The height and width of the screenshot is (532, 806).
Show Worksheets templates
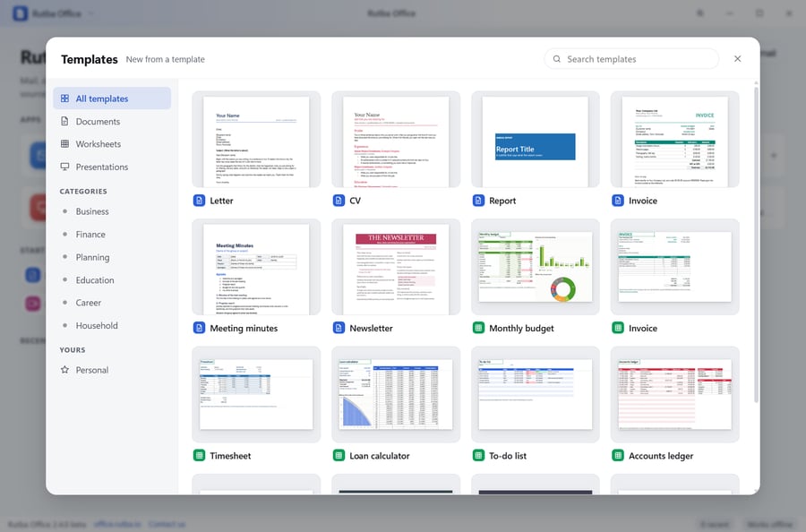tap(112, 144)
